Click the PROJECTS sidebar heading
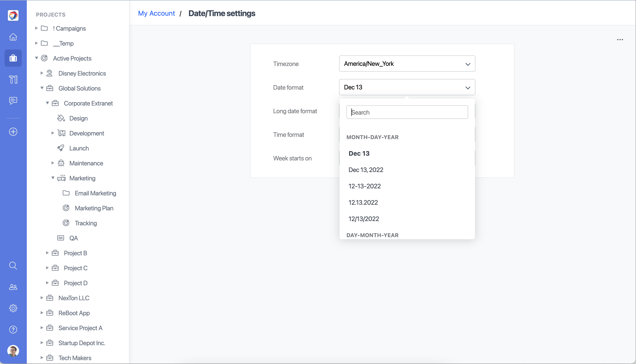Image resolution: width=636 pixels, height=364 pixels. (x=51, y=15)
